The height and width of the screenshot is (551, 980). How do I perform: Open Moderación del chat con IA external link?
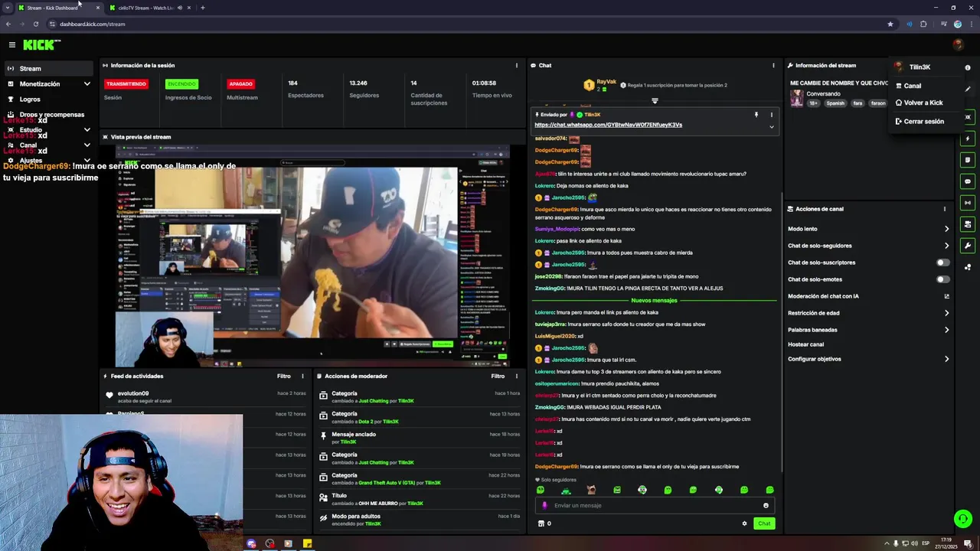tap(946, 296)
